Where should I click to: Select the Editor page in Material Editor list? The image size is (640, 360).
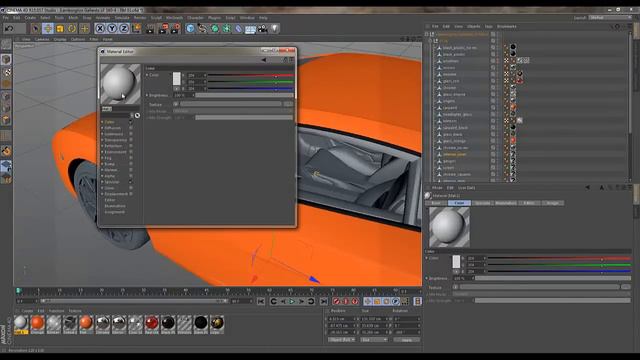(x=110, y=200)
